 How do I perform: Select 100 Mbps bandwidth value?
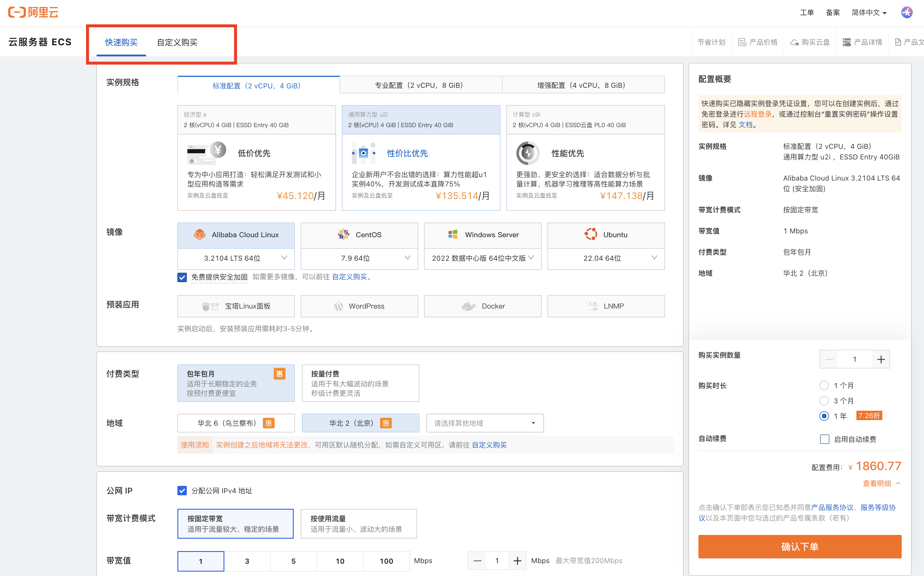point(386,561)
